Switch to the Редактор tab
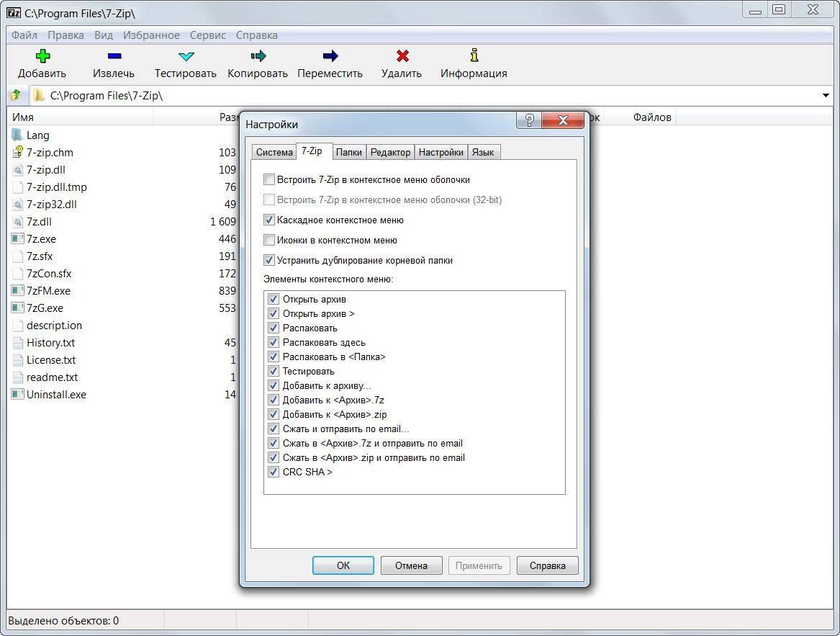The height and width of the screenshot is (636, 840). (390, 152)
